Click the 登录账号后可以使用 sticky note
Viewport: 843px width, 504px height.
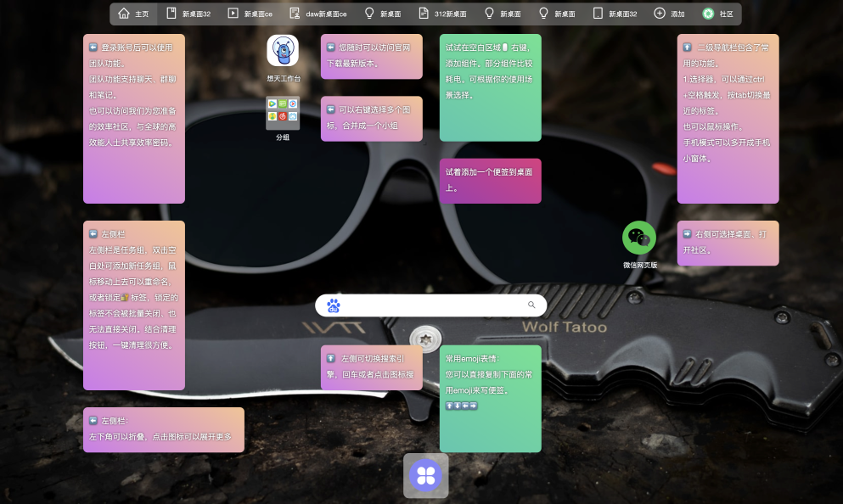click(134, 119)
